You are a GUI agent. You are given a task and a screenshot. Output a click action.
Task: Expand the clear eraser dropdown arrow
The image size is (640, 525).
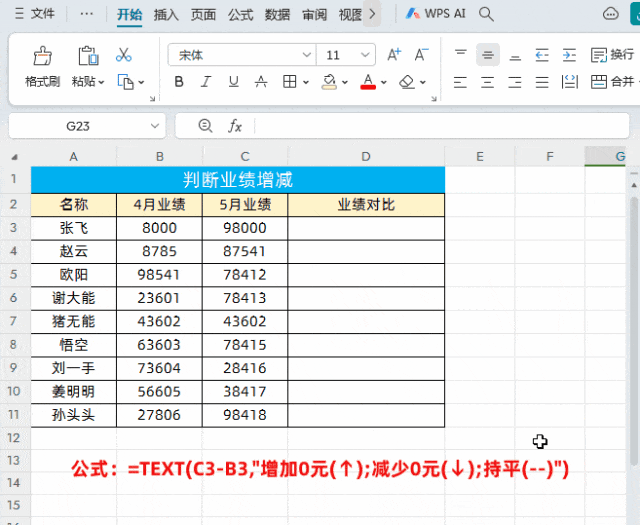point(423,82)
